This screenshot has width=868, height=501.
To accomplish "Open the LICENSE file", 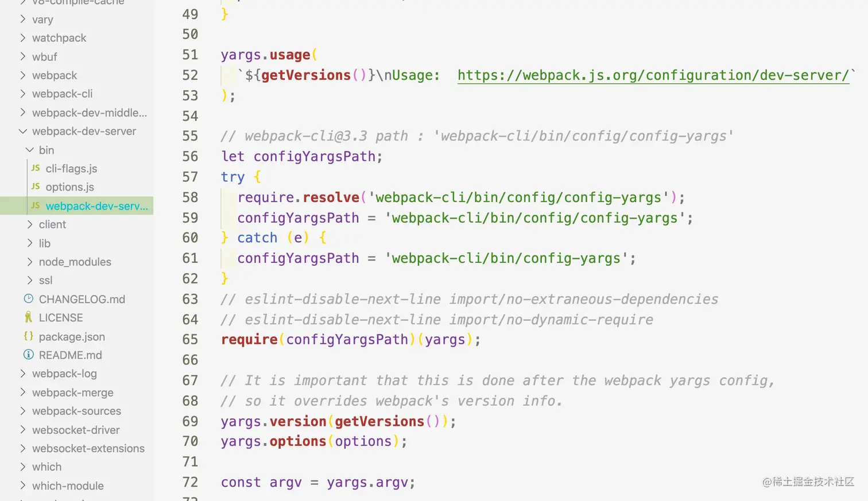I will point(60,317).
